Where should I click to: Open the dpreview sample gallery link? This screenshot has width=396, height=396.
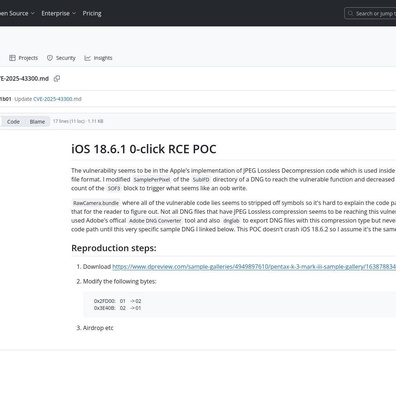click(254, 267)
